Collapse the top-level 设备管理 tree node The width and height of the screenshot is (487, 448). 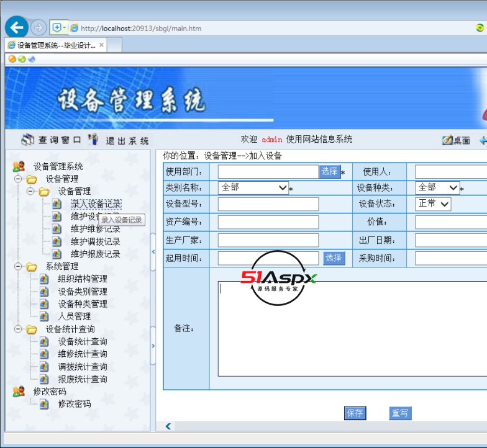[18, 179]
